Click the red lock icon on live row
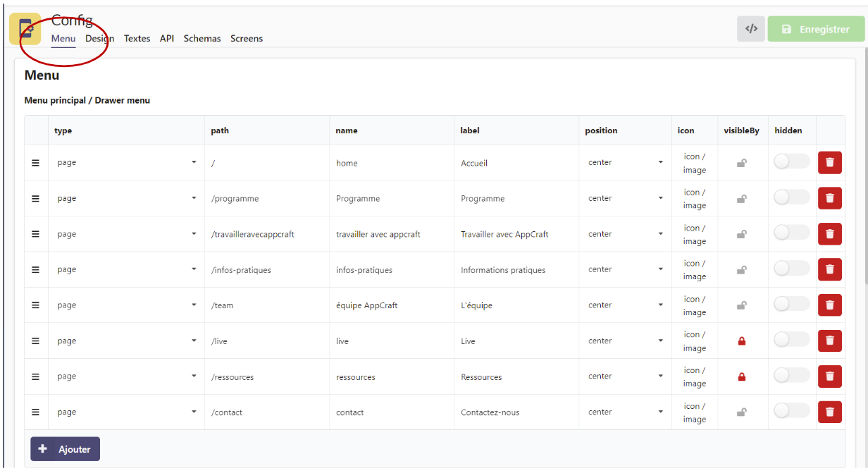This screenshot has width=868, height=471. (741, 341)
